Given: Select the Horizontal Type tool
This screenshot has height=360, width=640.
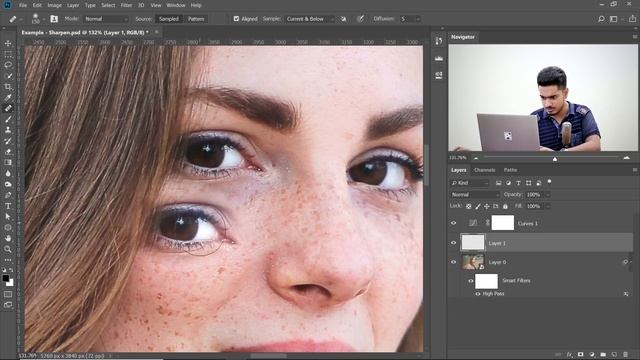Looking at the screenshot, I should [8, 206].
